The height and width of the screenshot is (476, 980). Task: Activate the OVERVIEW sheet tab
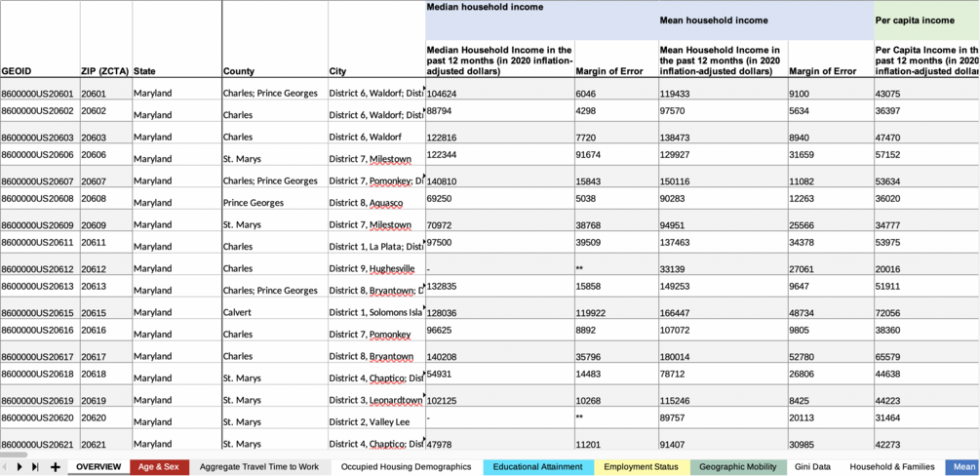98,466
